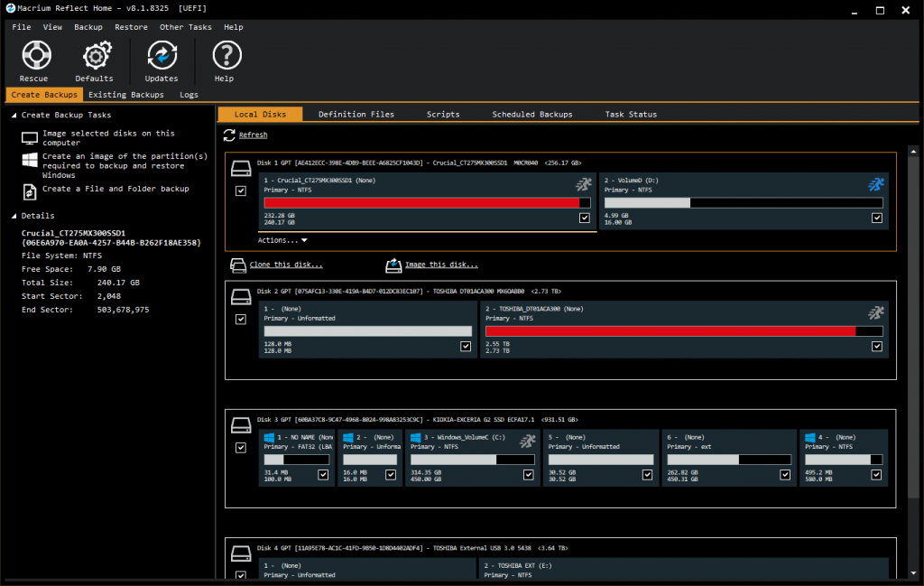Image resolution: width=924 pixels, height=586 pixels.
Task: Click running-man icon on Windows_VolumeC partition
Action: (527, 441)
